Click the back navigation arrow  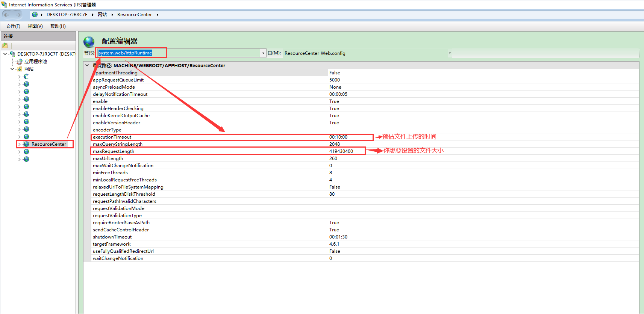(x=7, y=15)
